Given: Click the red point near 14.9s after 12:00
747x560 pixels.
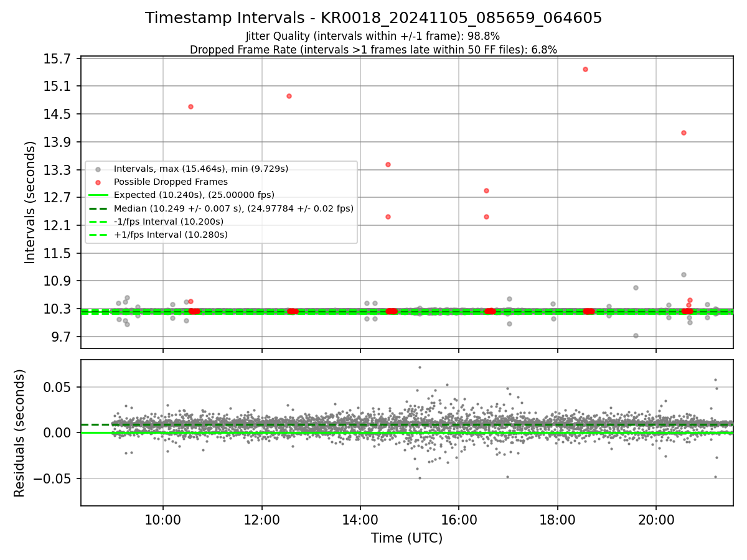Looking at the screenshot, I should click(289, 96).
